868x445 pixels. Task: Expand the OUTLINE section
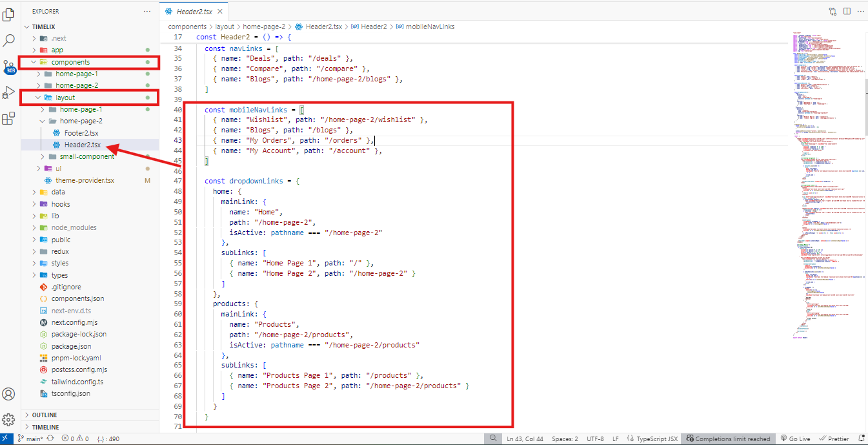point(90,415)
